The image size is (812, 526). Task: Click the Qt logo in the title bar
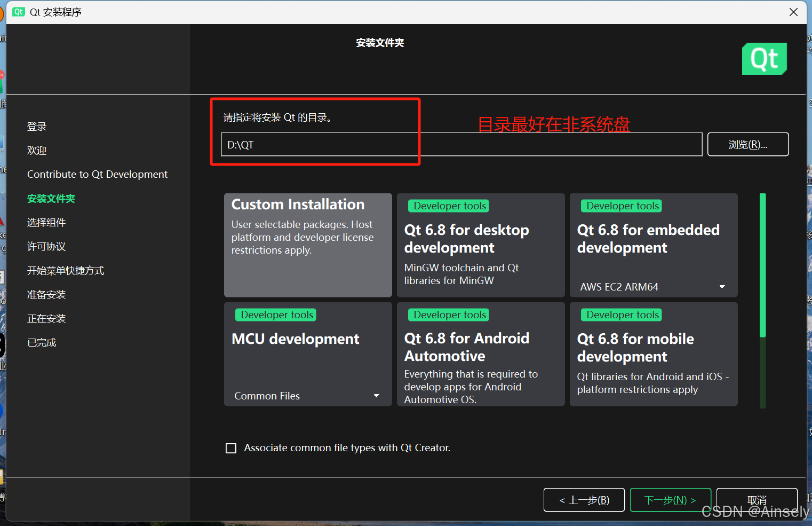19,12
